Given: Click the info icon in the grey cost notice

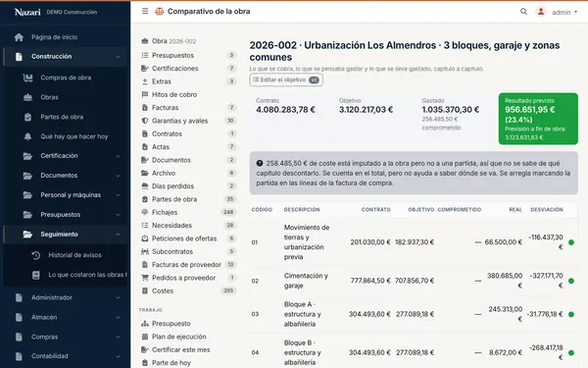Looking at the screenshot, I should (260, 163).
